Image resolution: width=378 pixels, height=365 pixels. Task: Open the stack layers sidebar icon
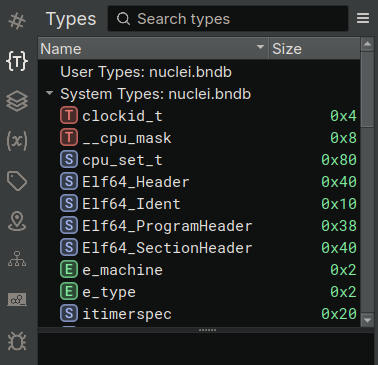click(x=17, y=101)
